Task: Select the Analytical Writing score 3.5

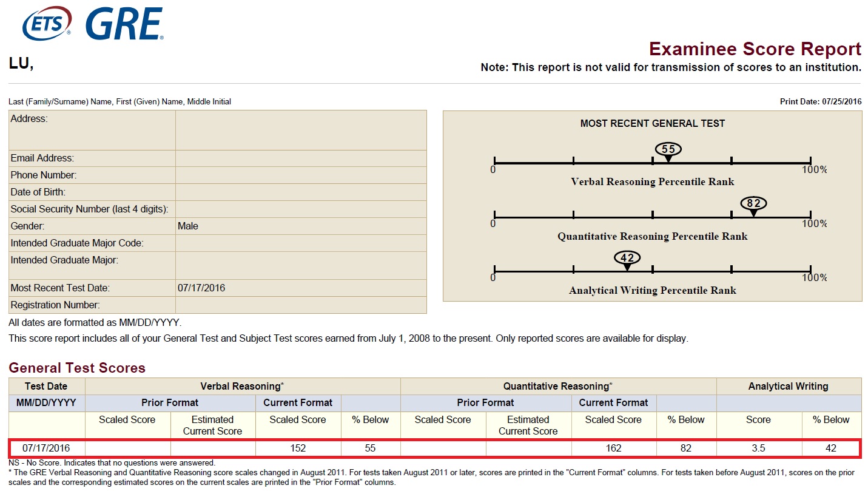Action: 758,449
